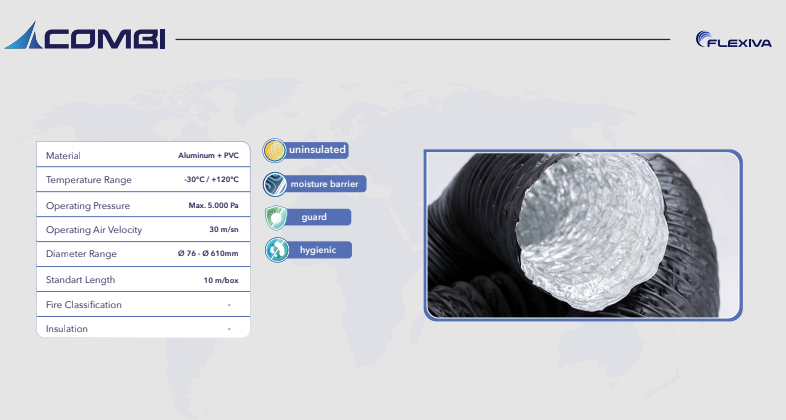
Task: Click the 'Aluminum + PVC' value
Action: (208, 156)
